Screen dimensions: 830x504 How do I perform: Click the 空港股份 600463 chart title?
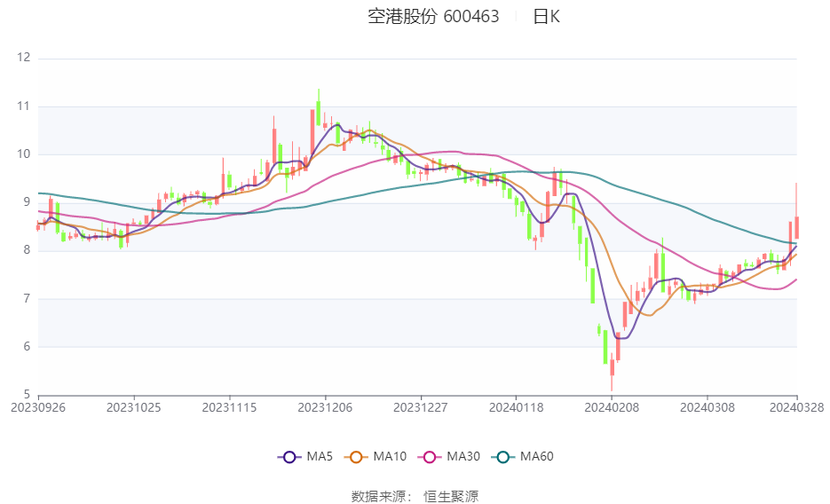click(x=433, y=17)
